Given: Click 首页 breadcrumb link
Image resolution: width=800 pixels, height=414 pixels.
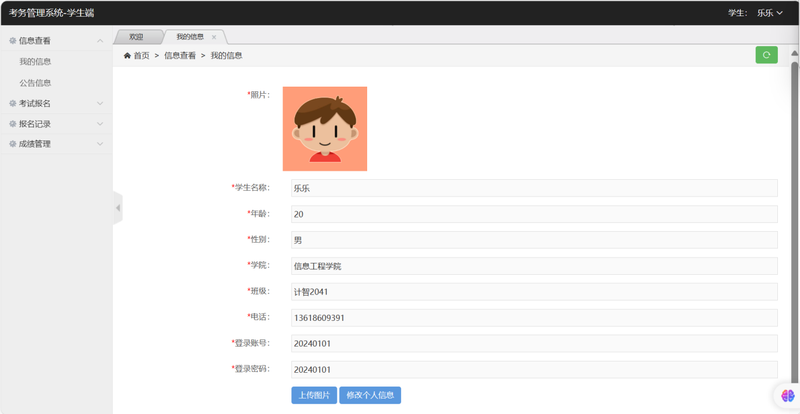Looking at the screenshot, I should click(141, 56).
